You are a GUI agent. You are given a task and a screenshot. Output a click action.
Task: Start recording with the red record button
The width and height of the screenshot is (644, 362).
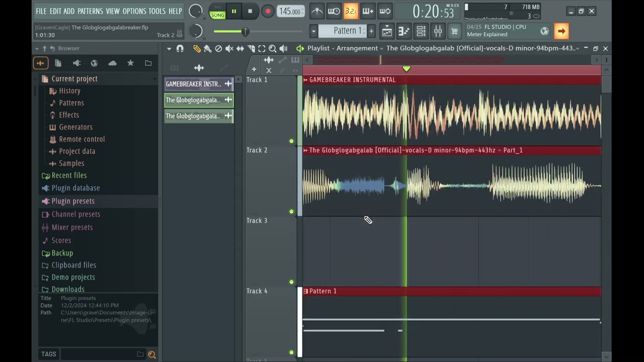(268, 11)
